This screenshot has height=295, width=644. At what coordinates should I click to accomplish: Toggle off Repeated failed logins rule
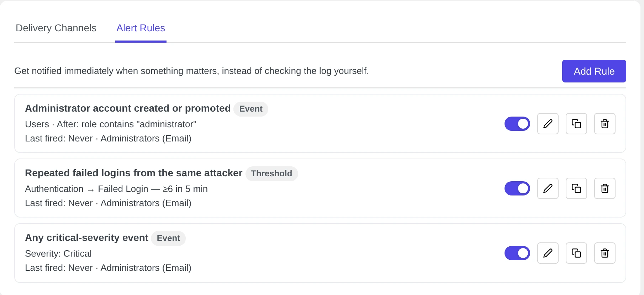(517, 188)
